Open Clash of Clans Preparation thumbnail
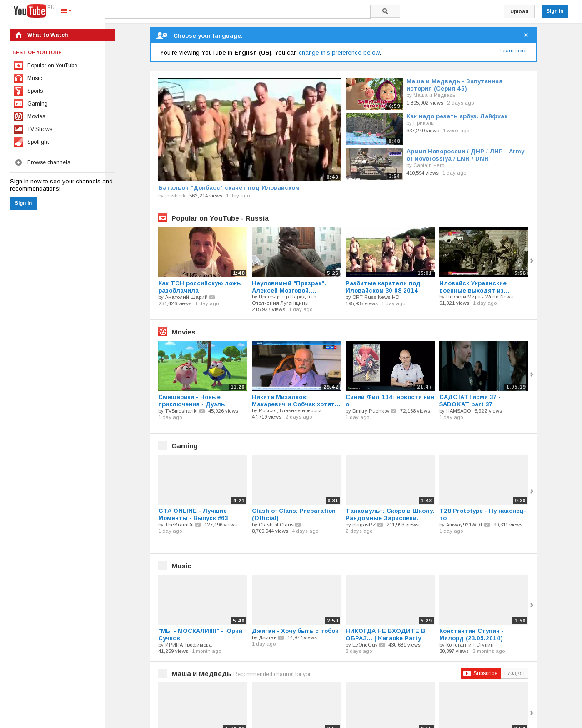Image resolution: width=582 pixels, height=728 pixels. (x=296, y=480)
